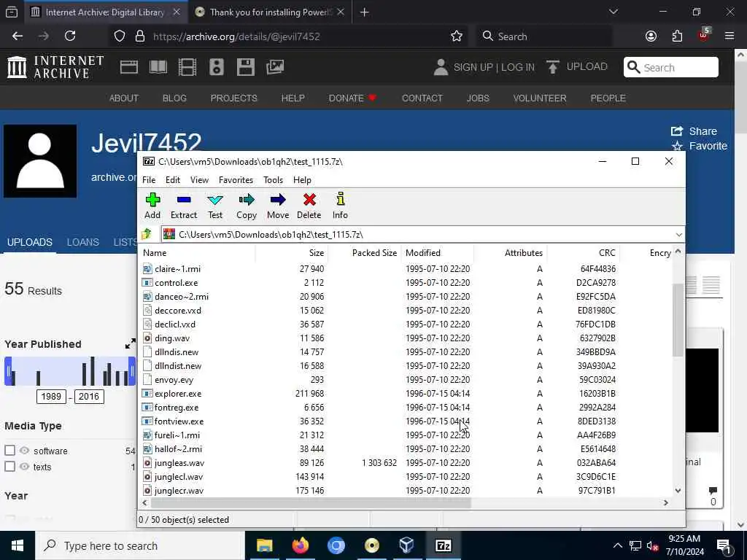Image resolution: width=747 pixels, height=560 pixels.
Task: Open the Tools menu in 7-Zip
Action: click(x=273, y=179)
